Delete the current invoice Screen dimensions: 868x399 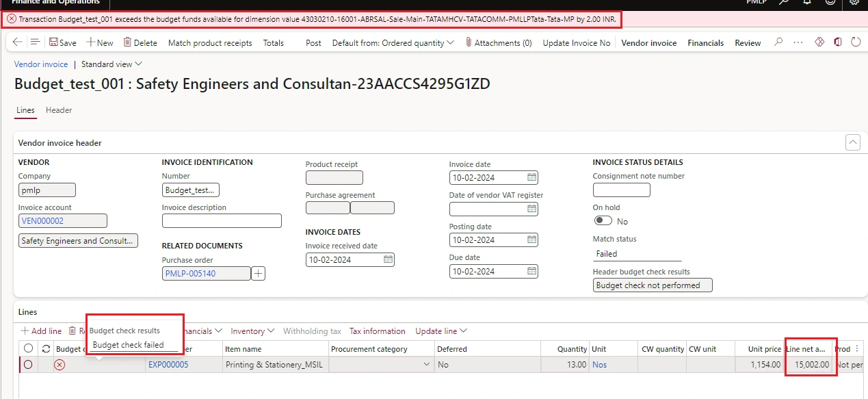pyautogui.click(x=140, y=42)
